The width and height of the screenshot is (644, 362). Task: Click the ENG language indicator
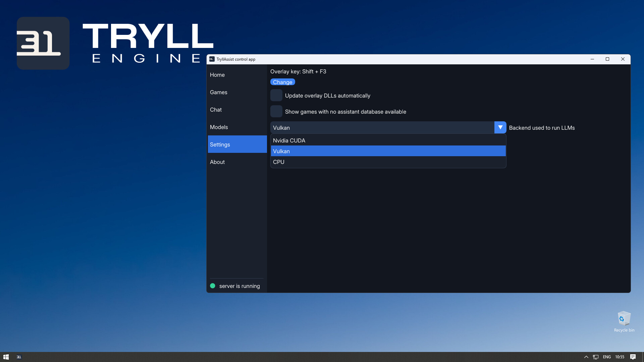tap(607, 357)
